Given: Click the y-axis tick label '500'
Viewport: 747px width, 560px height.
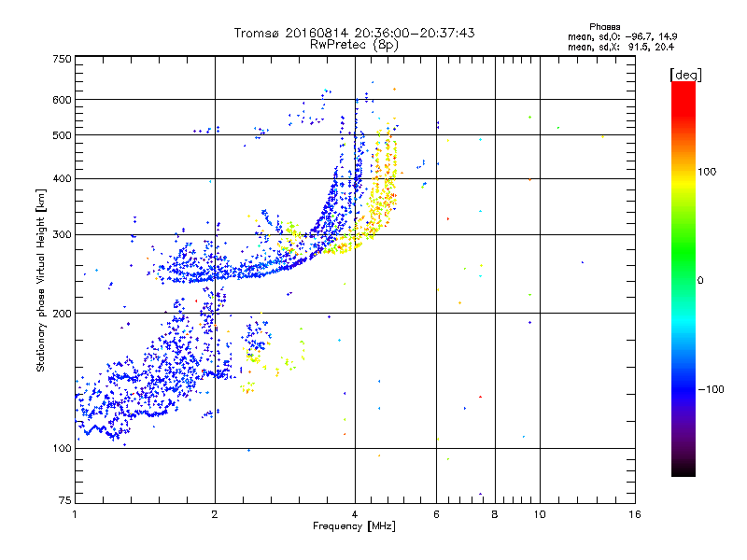Looking at the screenshot, I should pos(62,135).
